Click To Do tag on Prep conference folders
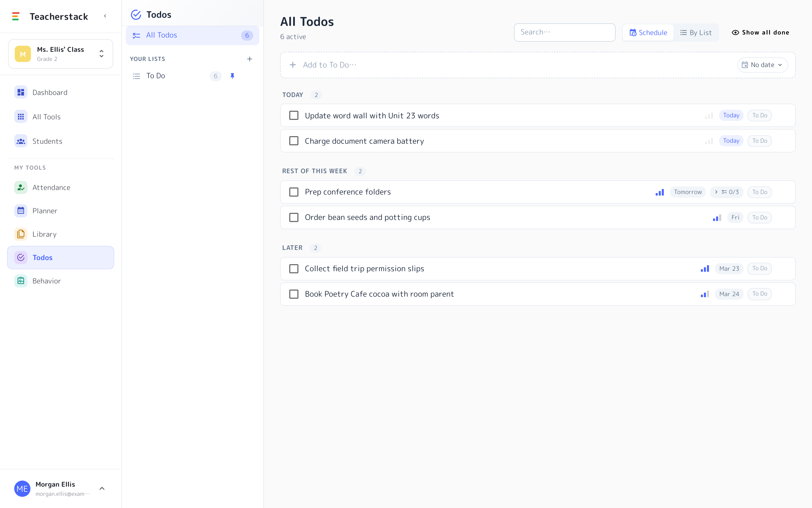Viewport: 812px width, 508px height. pyautogui.click(x=759, y=192)
